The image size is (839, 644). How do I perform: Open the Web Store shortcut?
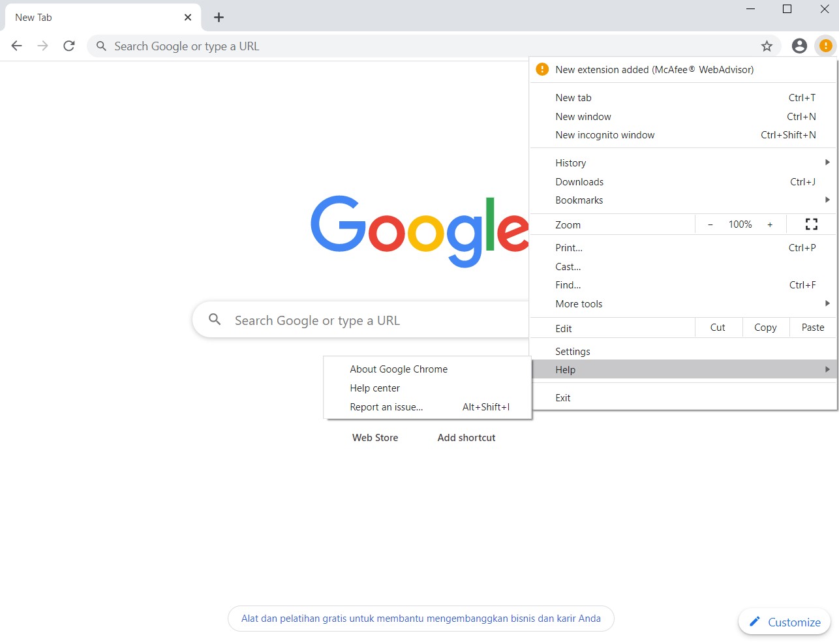coord(375,438)
